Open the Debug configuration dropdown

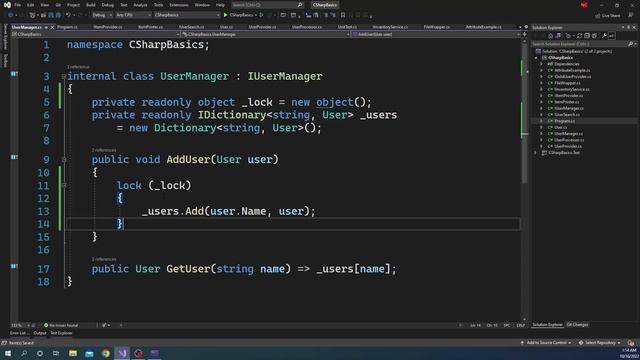102,15
